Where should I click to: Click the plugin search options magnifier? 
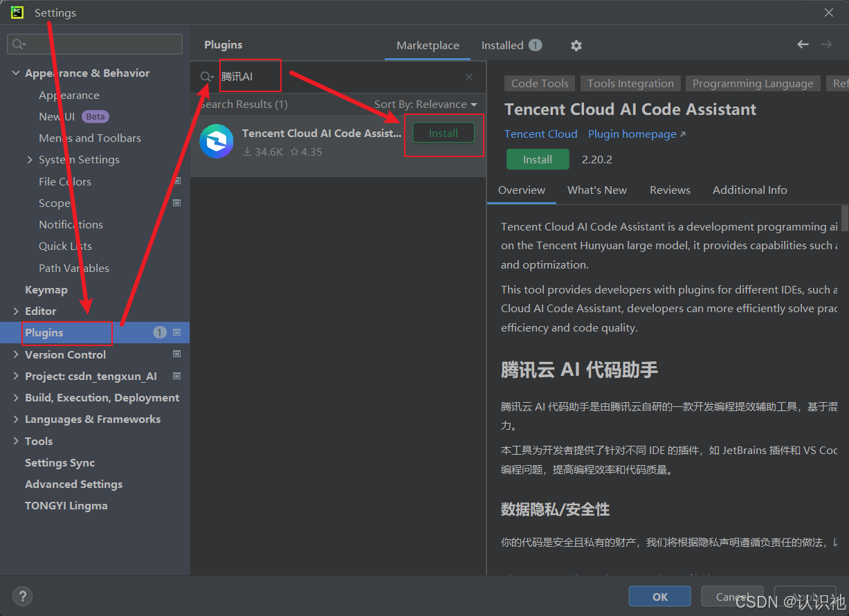pos(207,77)
